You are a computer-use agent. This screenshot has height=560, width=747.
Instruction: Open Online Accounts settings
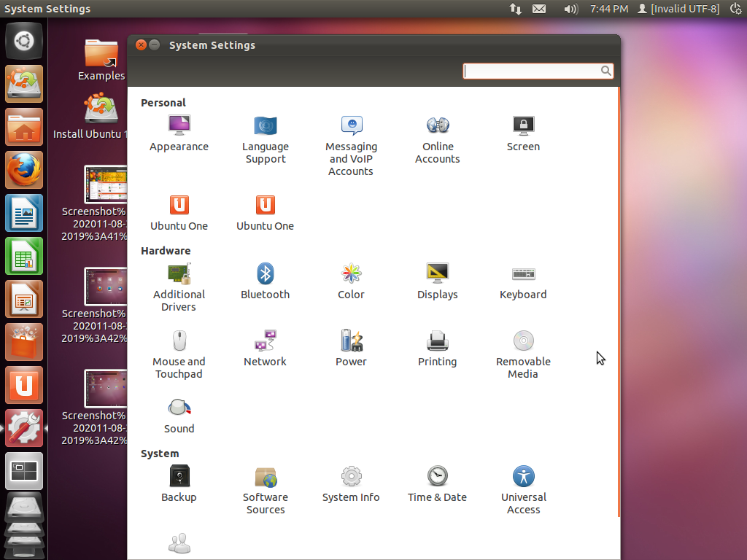click(438, 139)
